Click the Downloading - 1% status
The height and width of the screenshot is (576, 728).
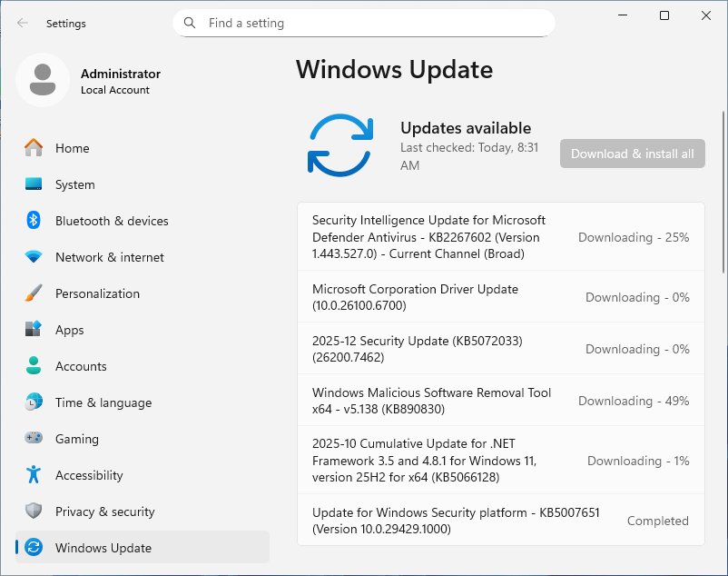638,461
